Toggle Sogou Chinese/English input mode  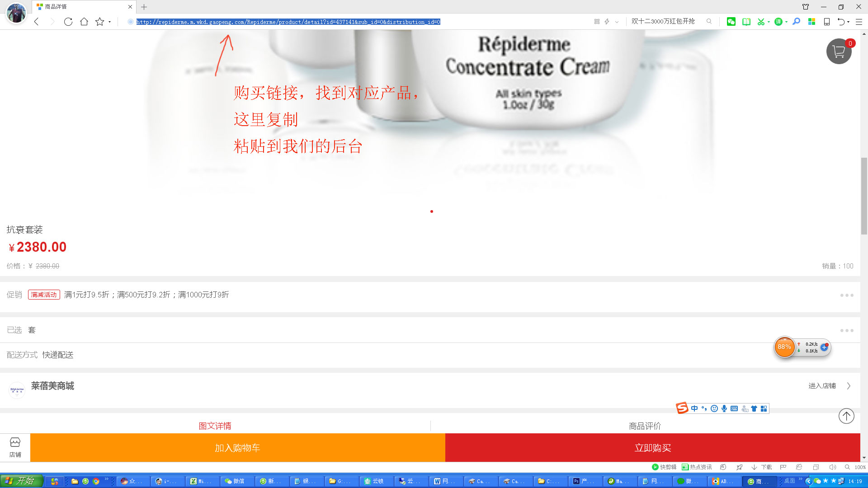(694, 408)
